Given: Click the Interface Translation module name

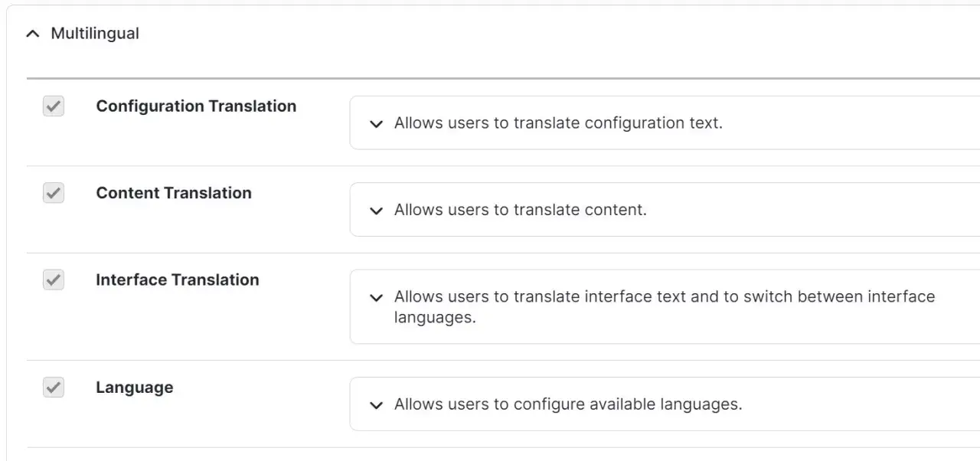Looking at the screenshot, I should click(x=178, y=280).
